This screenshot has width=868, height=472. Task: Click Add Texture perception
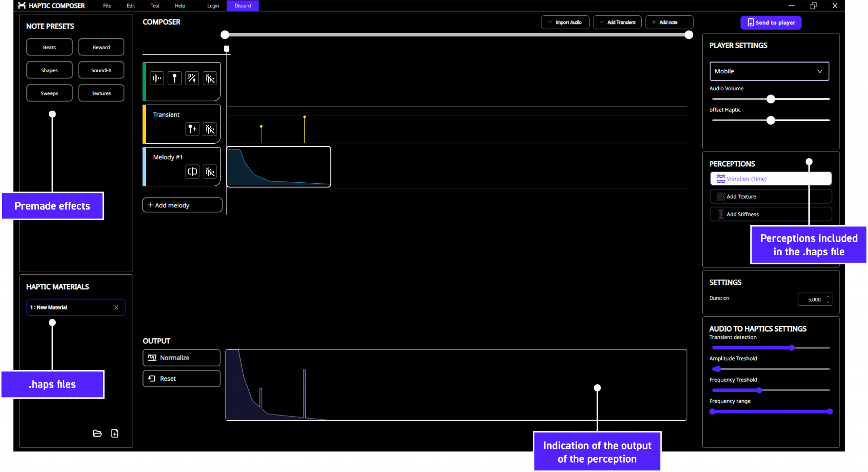click(771, 196)
